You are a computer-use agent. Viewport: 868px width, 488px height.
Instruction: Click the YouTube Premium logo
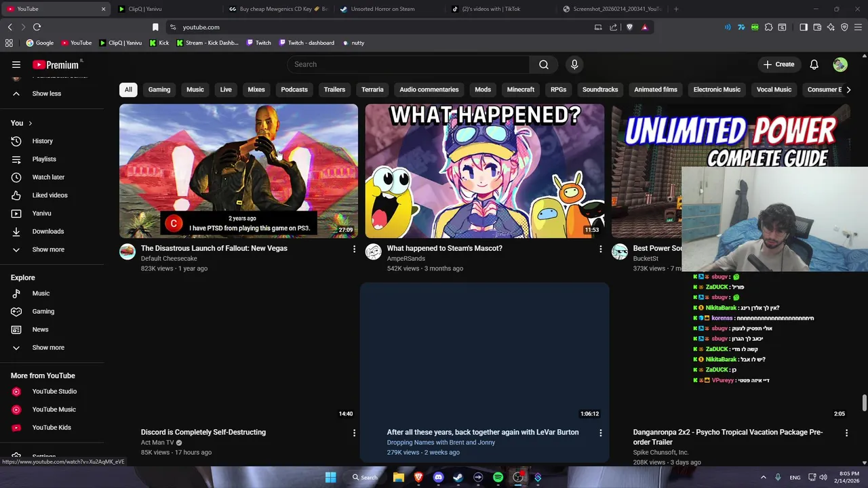click(x=56, y=64)
